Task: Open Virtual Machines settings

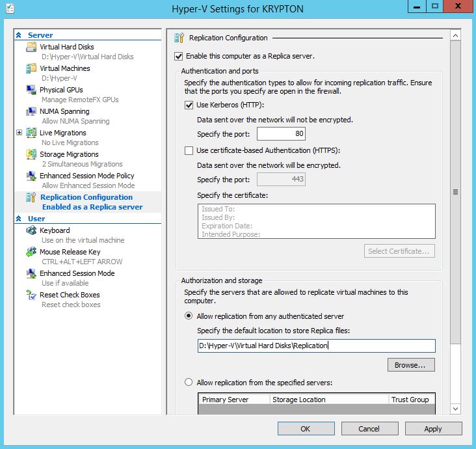Action: [x=65, y=68]
